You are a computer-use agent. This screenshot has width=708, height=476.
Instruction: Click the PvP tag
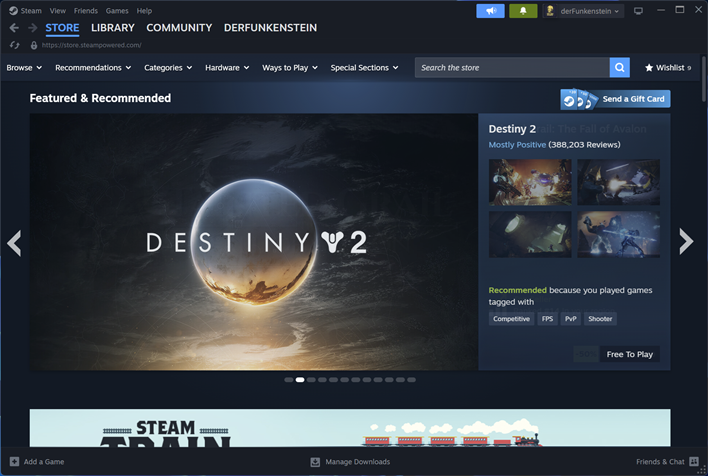(x=571, y=319)
